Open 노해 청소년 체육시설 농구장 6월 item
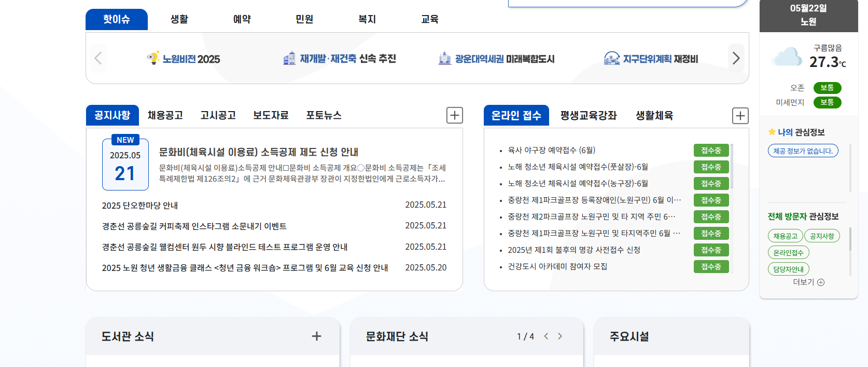 click(578, 183)
